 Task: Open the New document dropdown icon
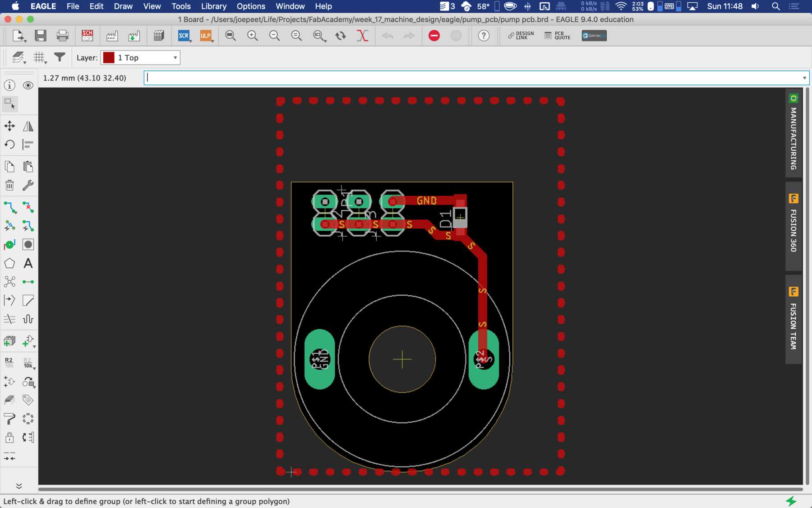coord(19,36)
